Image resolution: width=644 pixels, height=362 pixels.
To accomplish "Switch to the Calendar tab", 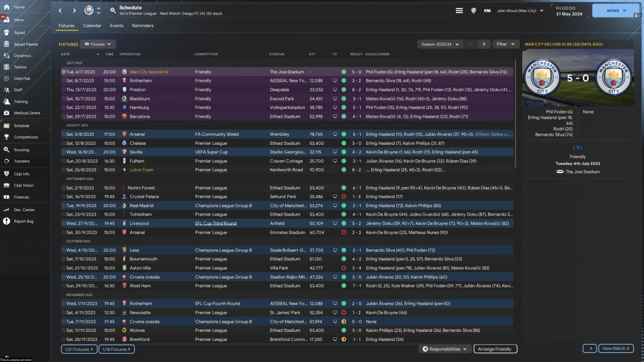I will point(92,26).
